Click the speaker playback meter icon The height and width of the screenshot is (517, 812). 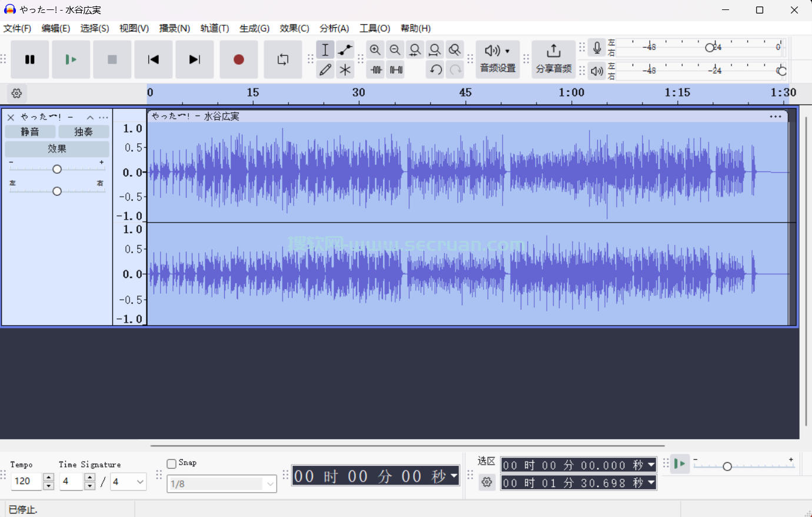(x=597, y=71)
